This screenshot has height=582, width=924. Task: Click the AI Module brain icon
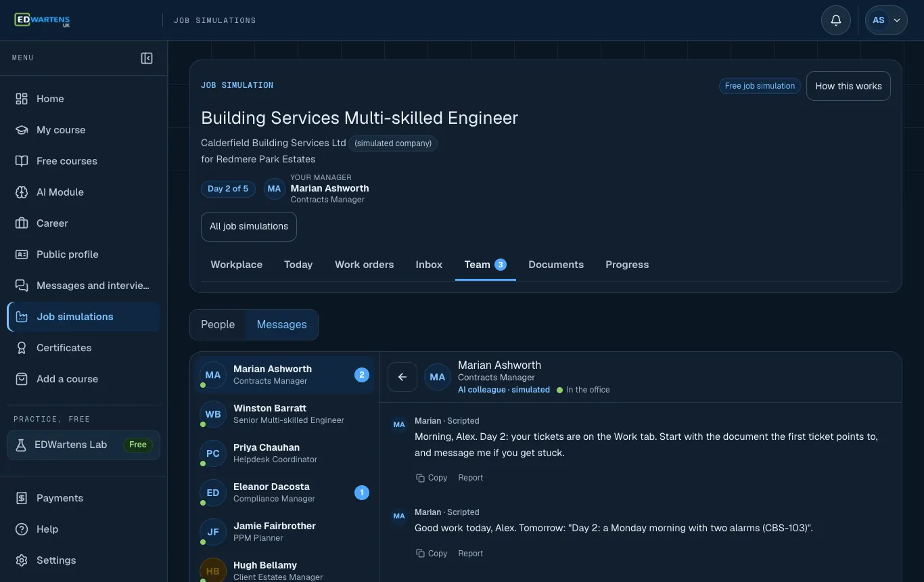22,192
